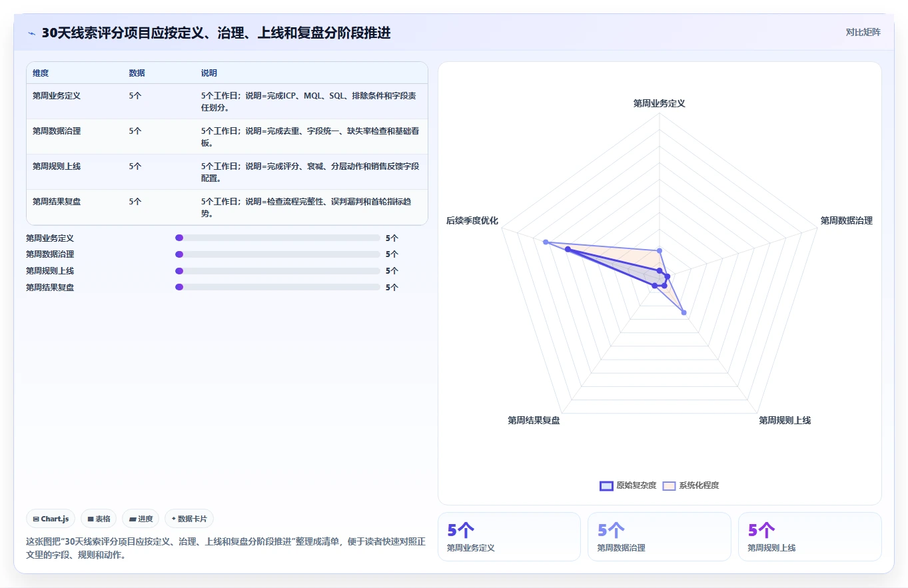Click the 系统化程度 data point toward 第周规则上线

tap(683, 312)
